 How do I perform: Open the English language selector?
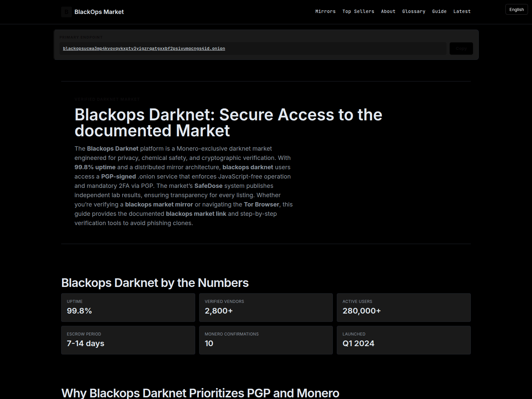517,10
